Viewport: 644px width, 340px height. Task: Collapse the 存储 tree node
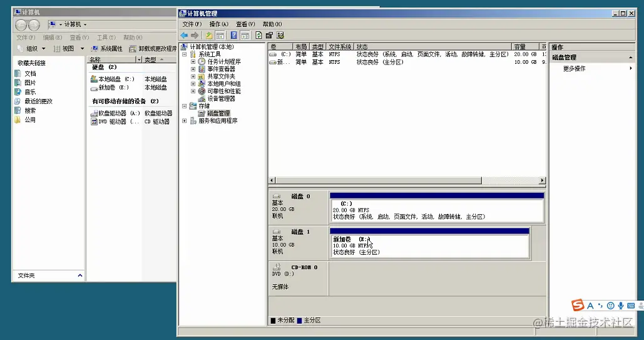(x=185, y=106)
